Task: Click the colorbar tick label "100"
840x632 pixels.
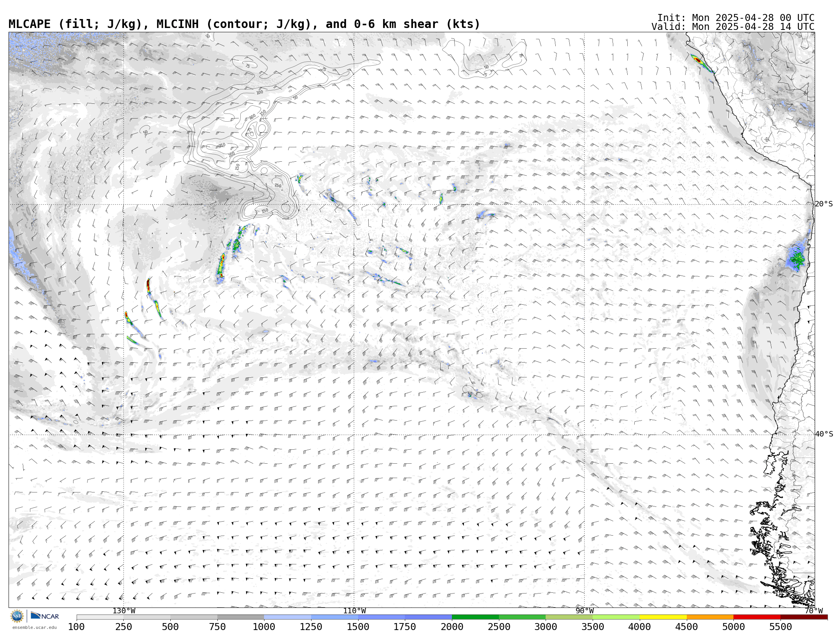Action: [x=76, y=627]
